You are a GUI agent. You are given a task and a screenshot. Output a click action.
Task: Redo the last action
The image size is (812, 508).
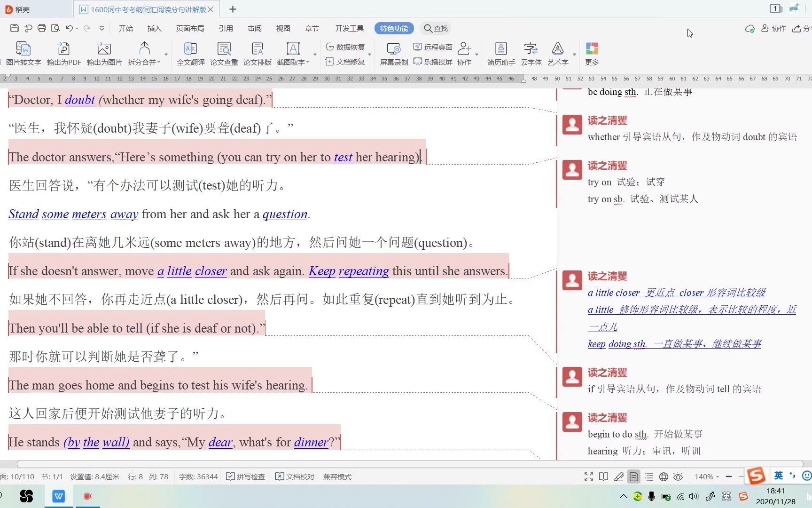click(87, 28)
